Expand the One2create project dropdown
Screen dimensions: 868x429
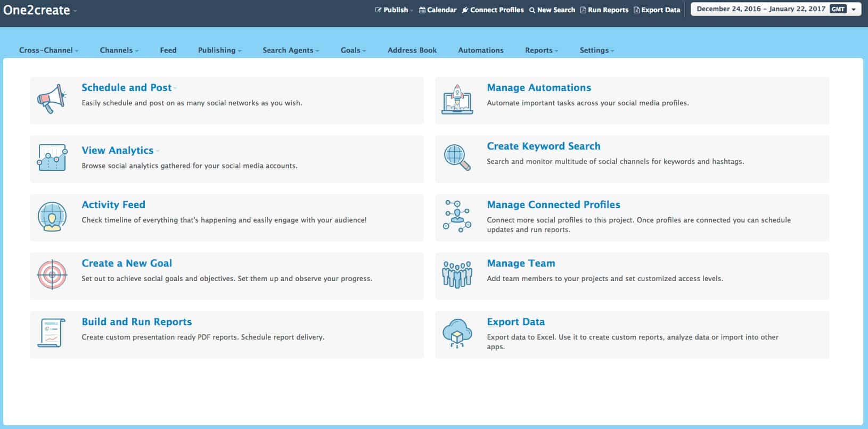click(x=40, y=10)
